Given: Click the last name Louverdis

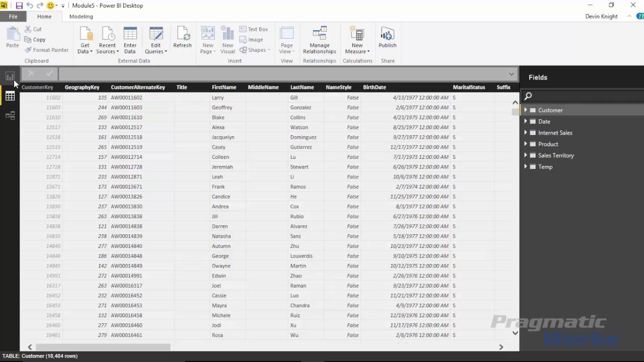Looking at the screenshot, I should click(x=301, y=256).
